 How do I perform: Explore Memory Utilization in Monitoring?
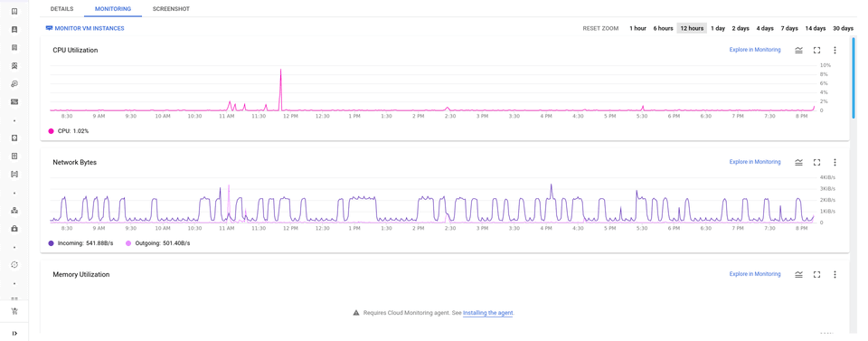755,274
